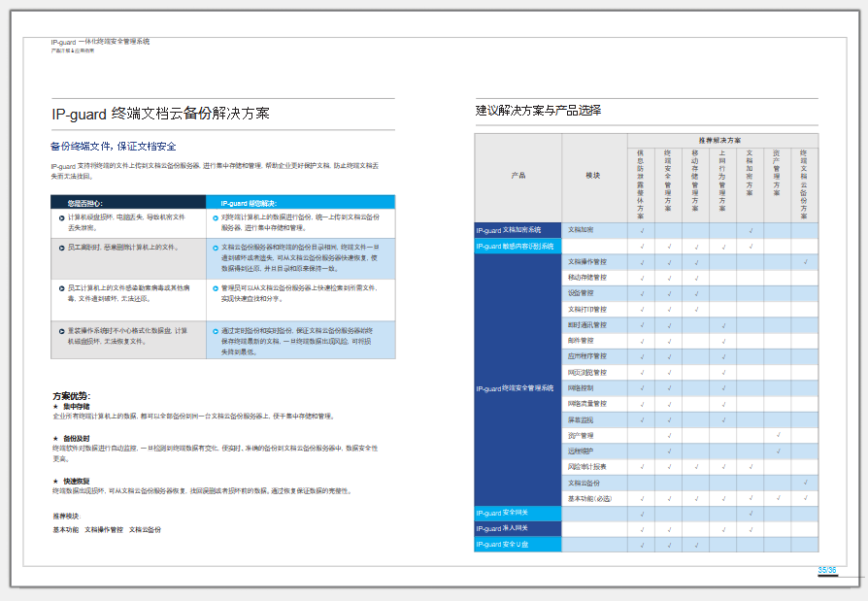Click the solution text starting "对终端计算机上的数据进行备份"
This screenshot has height=601, width=868.
[x=301, y=222]
